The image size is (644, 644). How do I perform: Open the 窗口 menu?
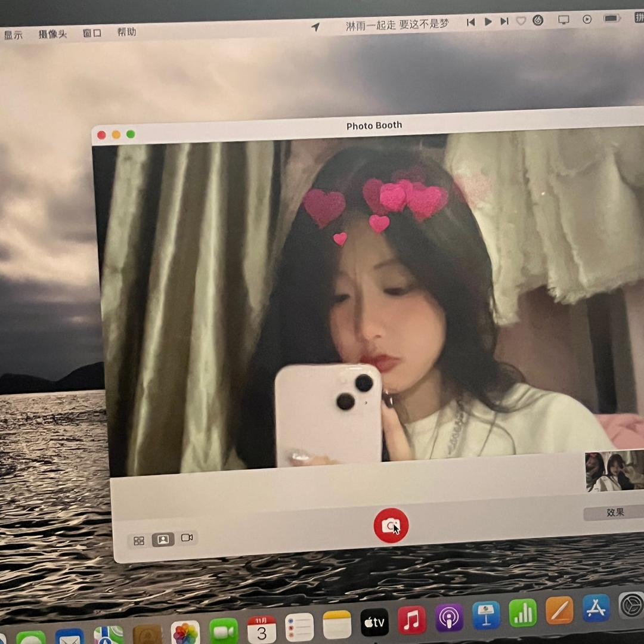pyautogui.click(x=92, y=33)
